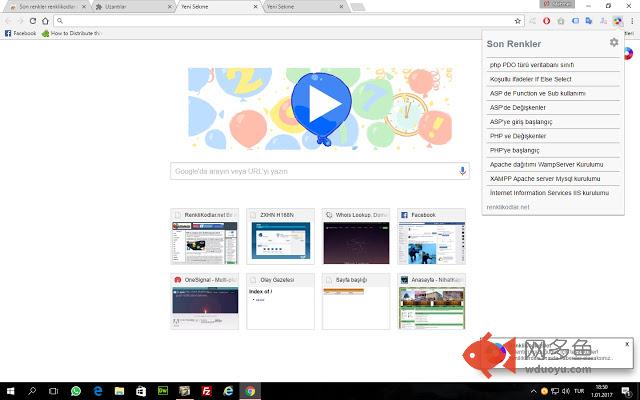Image resolution: width=640 pixels, height=400 pixels.
Task: Dismiss the desktop notification with X
Action: coord(627,344)
